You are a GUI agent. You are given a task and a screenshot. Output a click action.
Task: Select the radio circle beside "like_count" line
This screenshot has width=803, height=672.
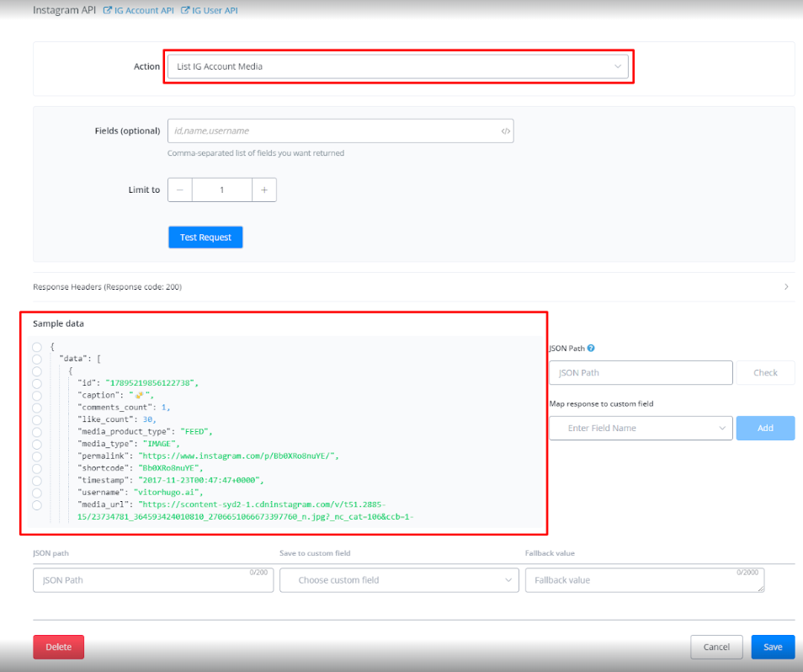(37, 419)
